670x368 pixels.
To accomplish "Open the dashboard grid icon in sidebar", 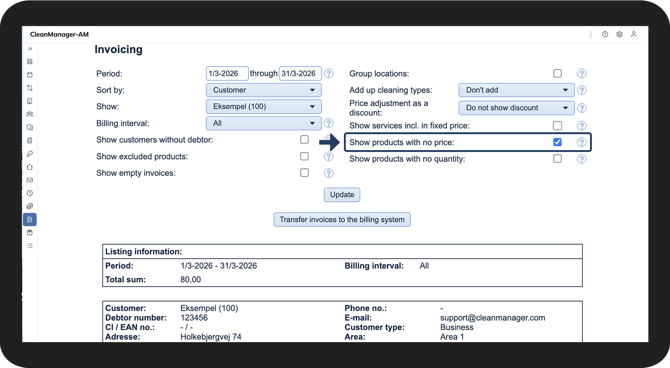I will (x=30, y=62).
